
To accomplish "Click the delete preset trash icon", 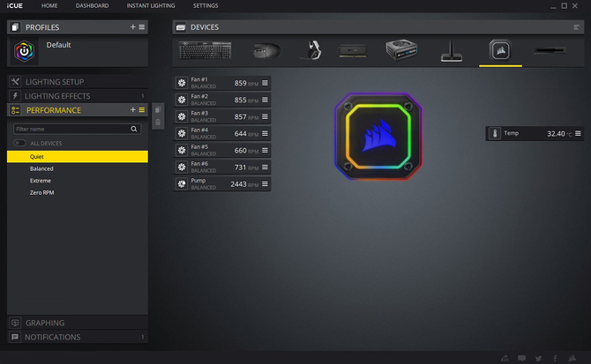I will (158, 123).
